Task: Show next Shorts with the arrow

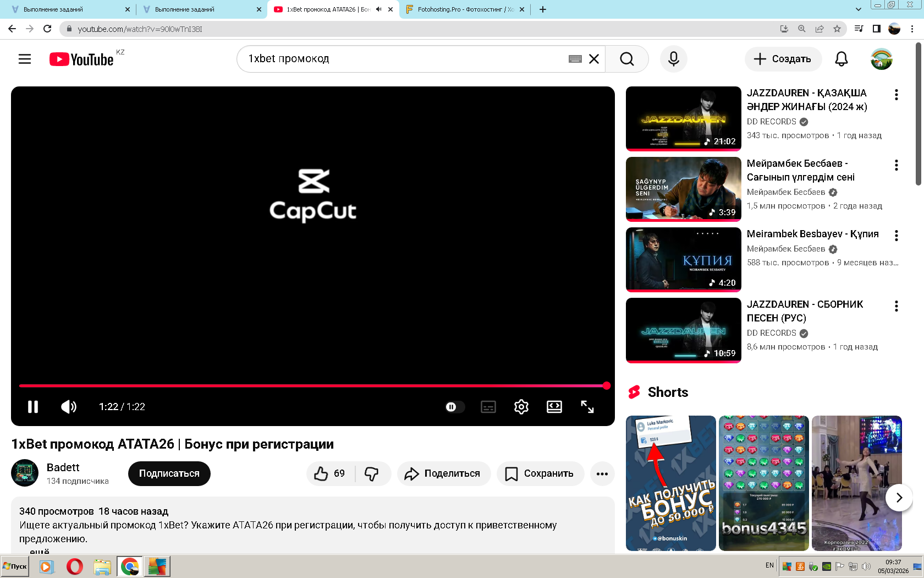Action: pyautogui.click(x=899, y=498)
